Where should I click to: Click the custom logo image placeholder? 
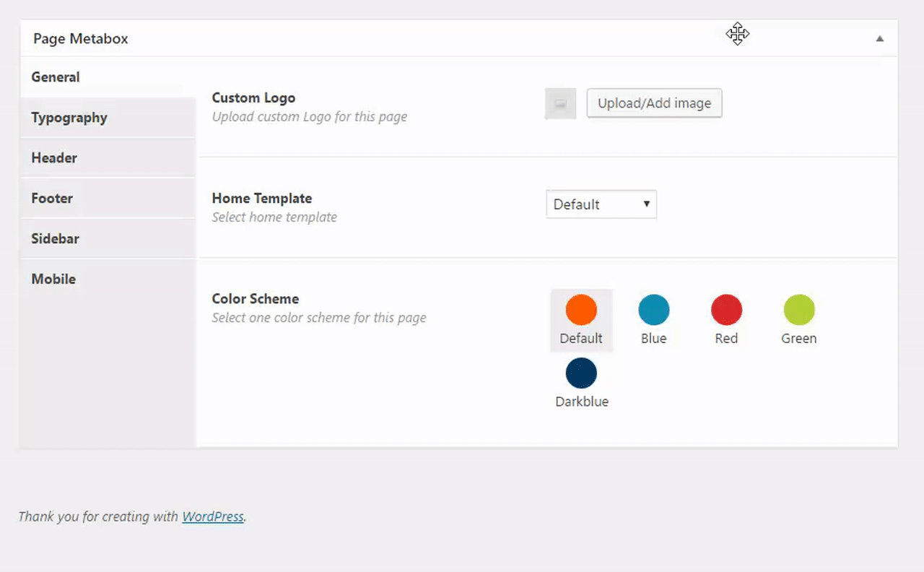[x=560, y=104]
